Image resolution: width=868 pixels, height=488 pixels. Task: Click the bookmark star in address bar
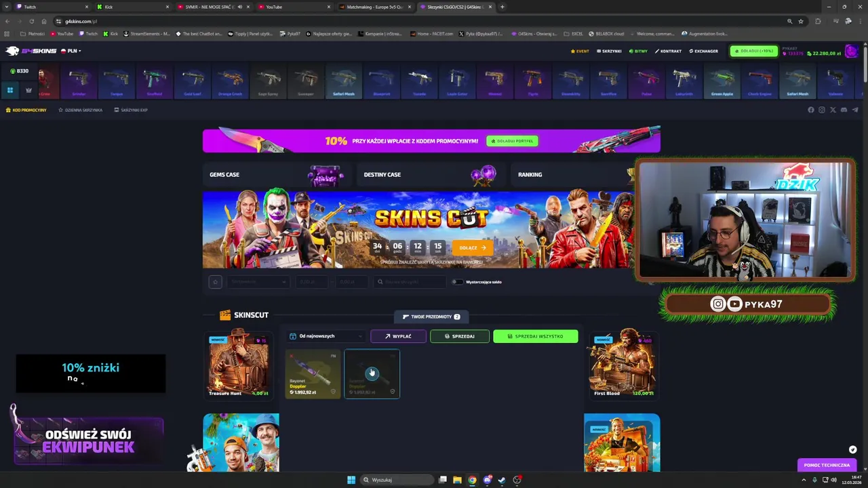(801, 21)
